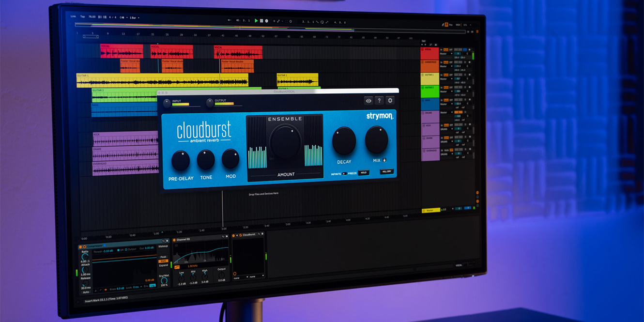Image resolution: width=644 pixels, height=322 pixels.
Task: Open Cloudburst help question mark icon
Action: pos(379,101)
